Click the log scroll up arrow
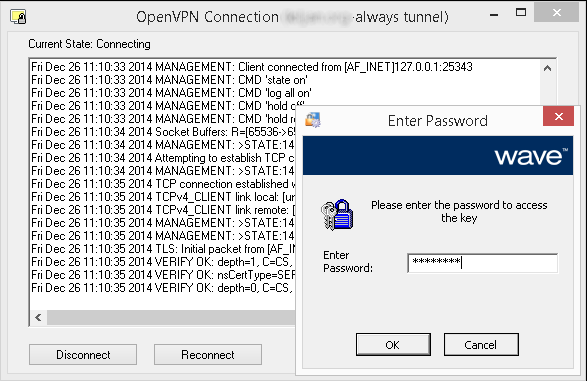 tap(547, 68)
